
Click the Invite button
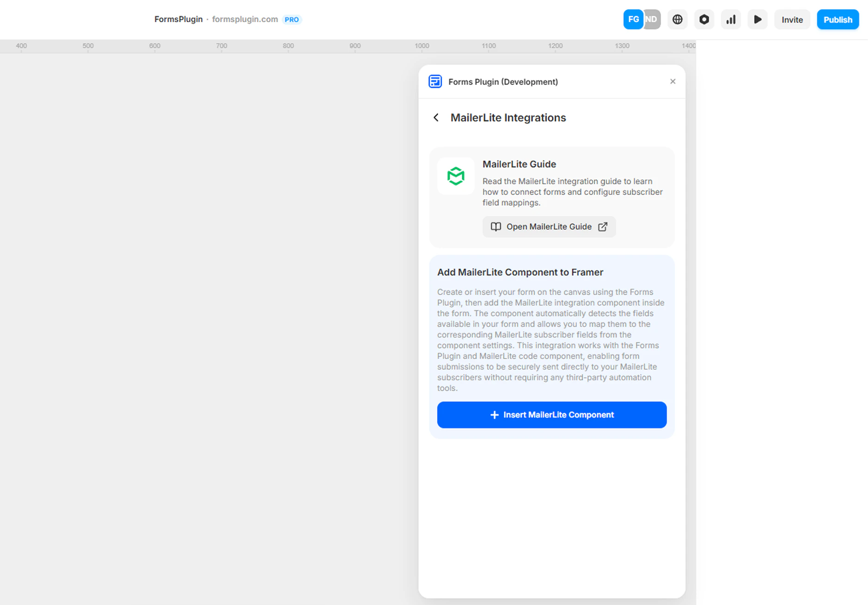[792, 19]
